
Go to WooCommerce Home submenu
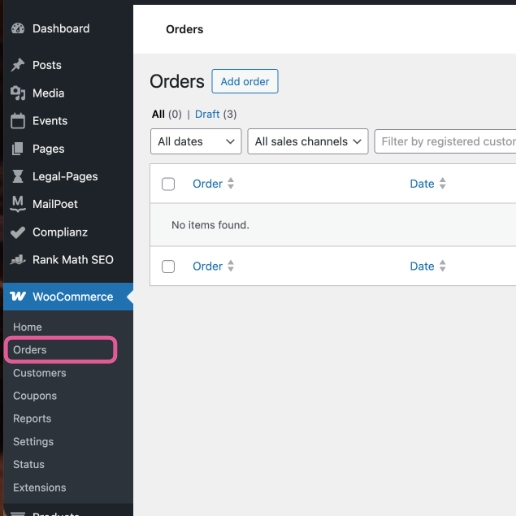click(x=28, y=327)
